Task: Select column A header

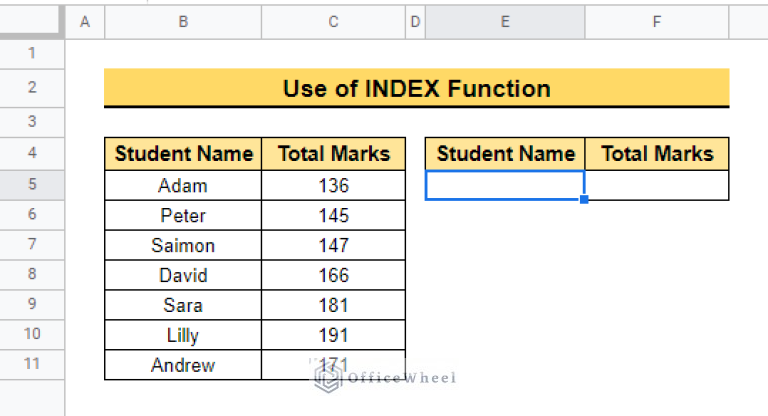Action: point(85,22)
